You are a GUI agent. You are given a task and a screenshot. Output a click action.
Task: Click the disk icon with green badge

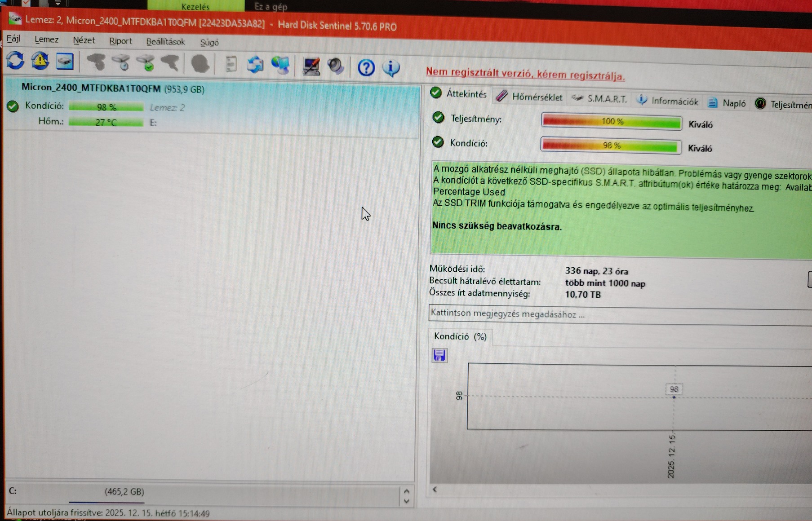click(146, 63)
